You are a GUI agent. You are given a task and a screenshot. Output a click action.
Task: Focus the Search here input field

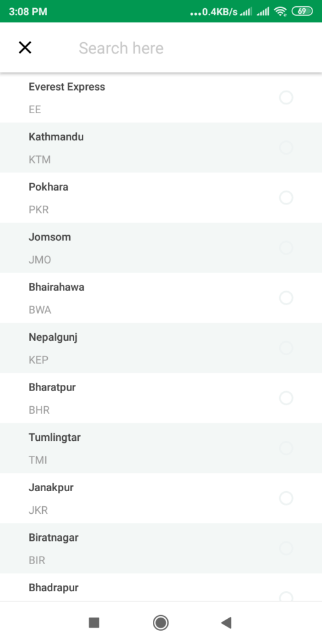[193, 48]
